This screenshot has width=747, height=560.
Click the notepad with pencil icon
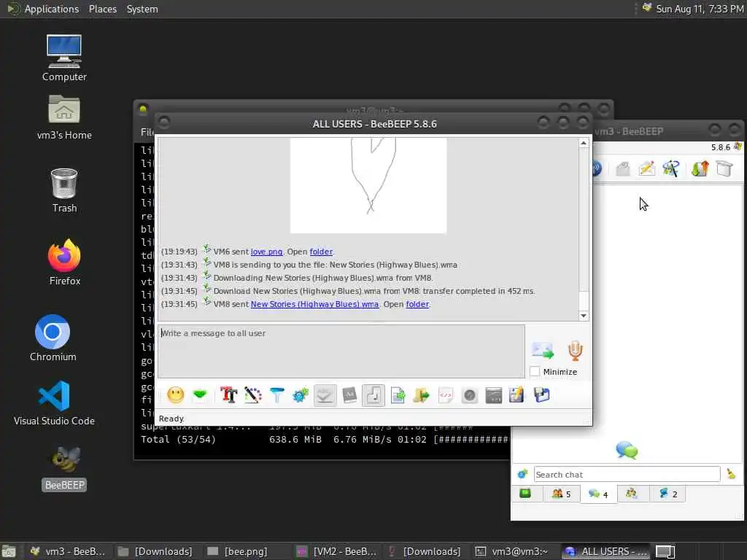(516, 395)
